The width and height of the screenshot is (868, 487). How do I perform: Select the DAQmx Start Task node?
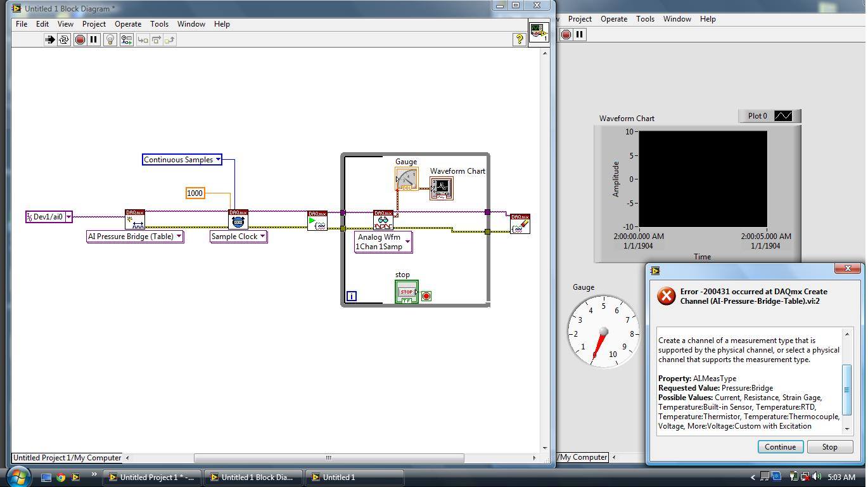point(317,221)
